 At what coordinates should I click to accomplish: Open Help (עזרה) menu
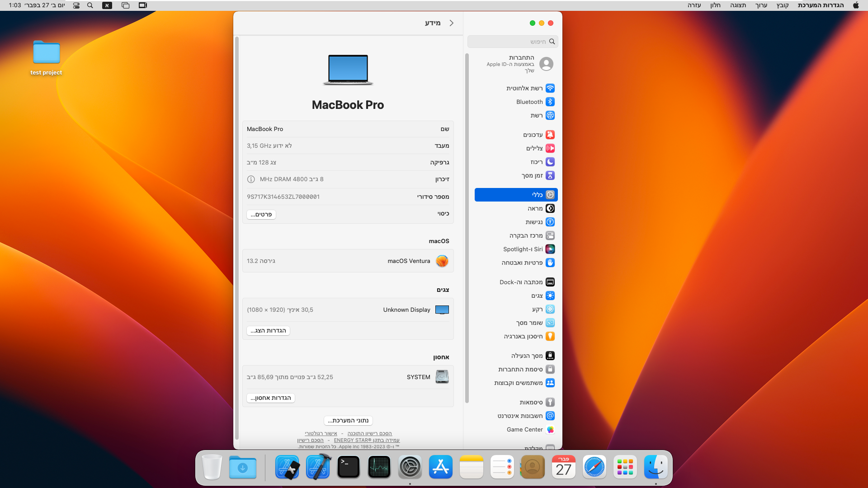[694, 5]
